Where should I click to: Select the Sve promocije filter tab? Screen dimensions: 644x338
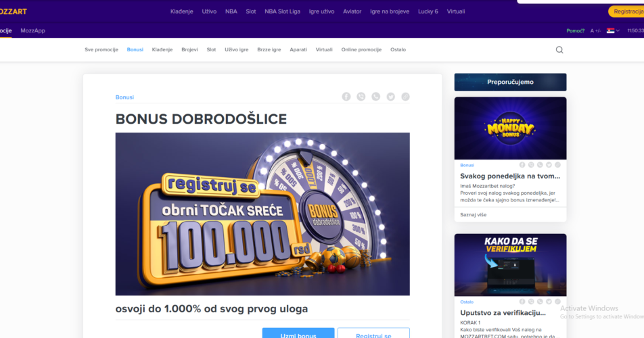click(101, 49)
